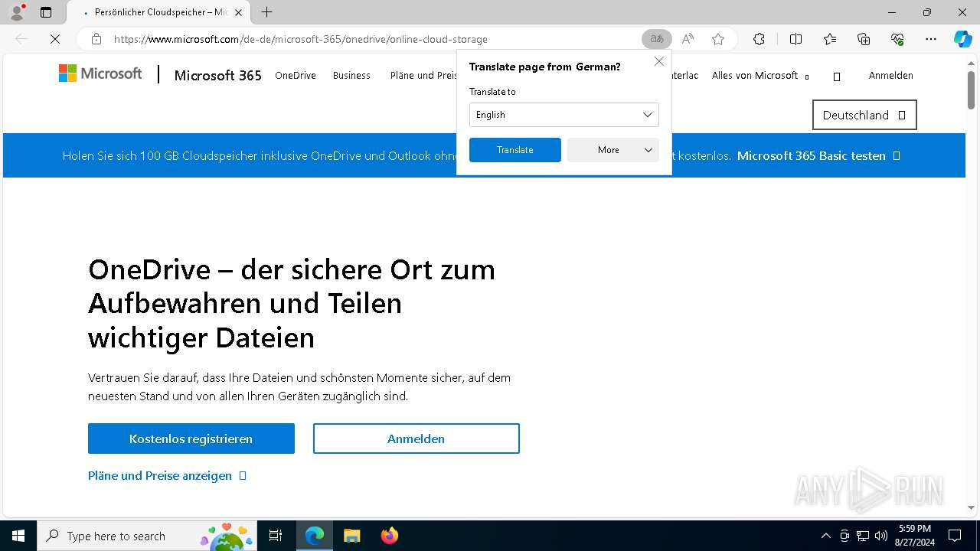Launch Firefox from the taskbar

389,536
